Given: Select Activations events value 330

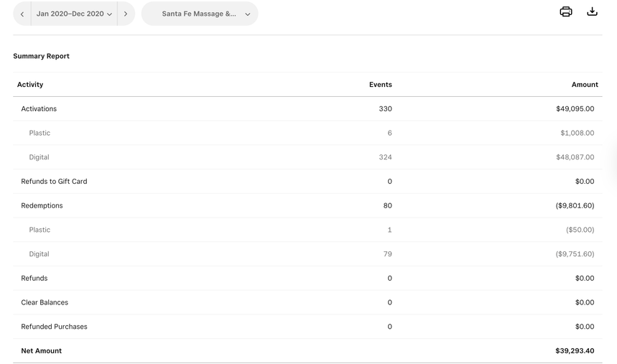Looking at the screenshot, I should pos(385,108).
